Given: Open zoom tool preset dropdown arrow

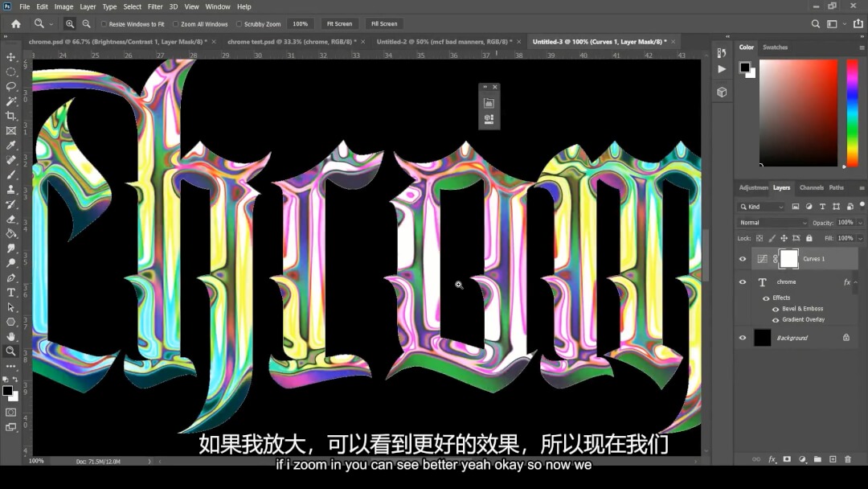Looking at the screenshot, I should click(51, 24).
